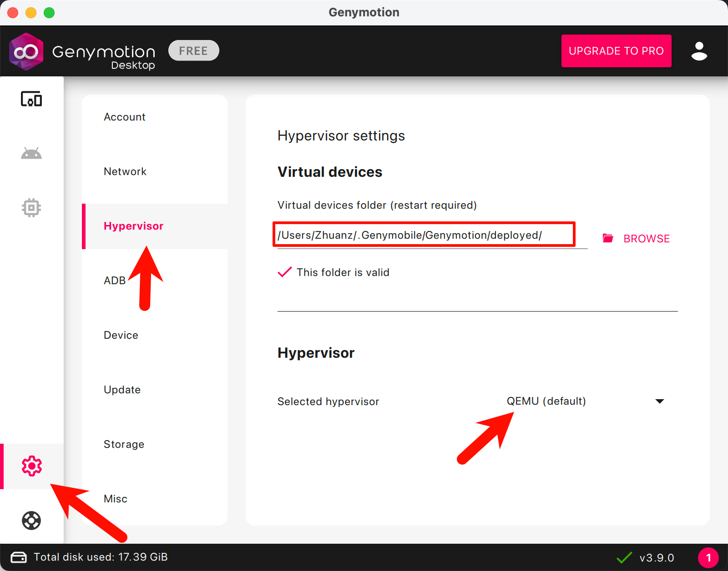
Task: Open the Misc settings tab
Action: (116, 499)
